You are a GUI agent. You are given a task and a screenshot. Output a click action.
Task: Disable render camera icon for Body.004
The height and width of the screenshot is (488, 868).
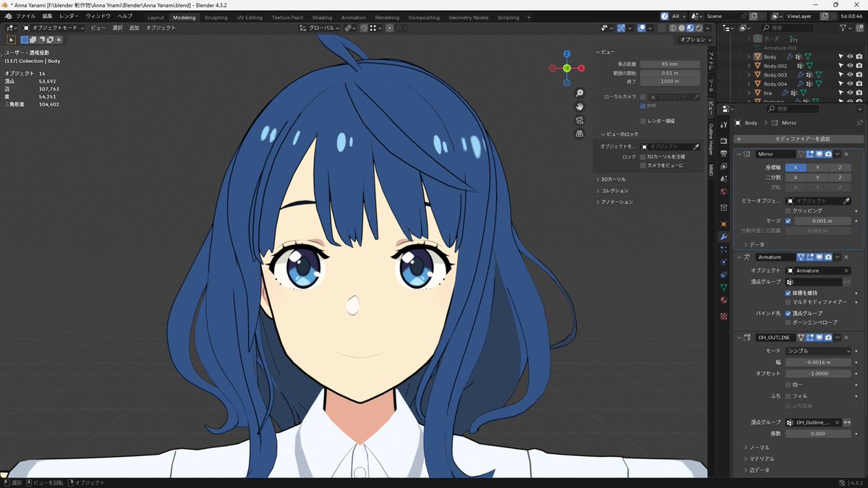(859, 84)
